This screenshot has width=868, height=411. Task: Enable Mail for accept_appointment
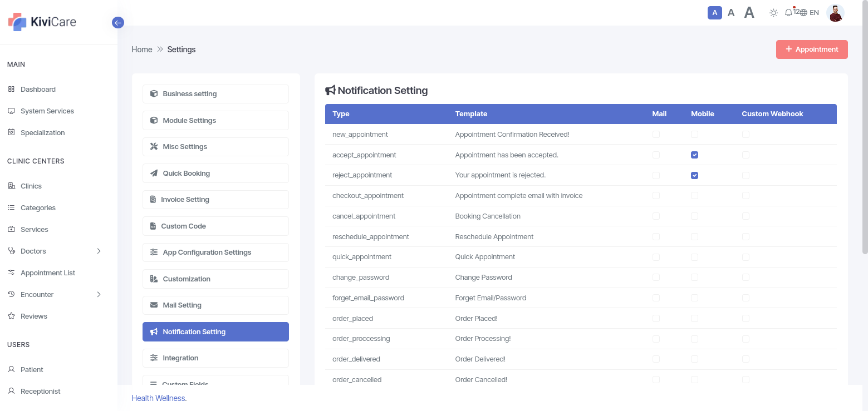656,155
